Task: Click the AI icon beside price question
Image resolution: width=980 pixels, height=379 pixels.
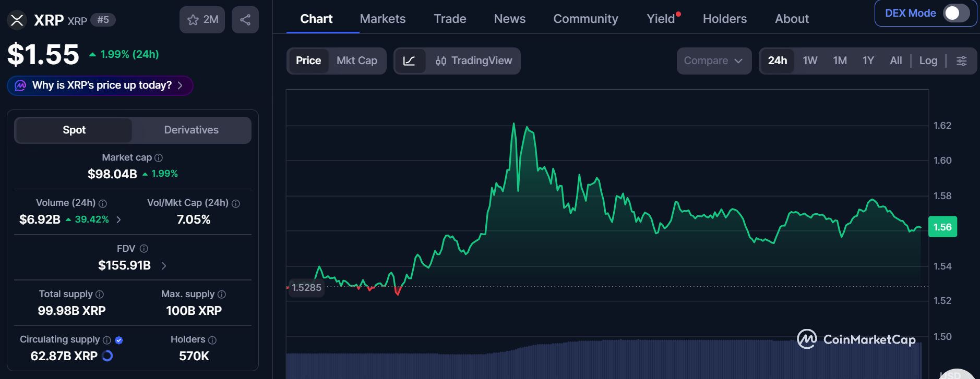Action: (x=20, y=85)
